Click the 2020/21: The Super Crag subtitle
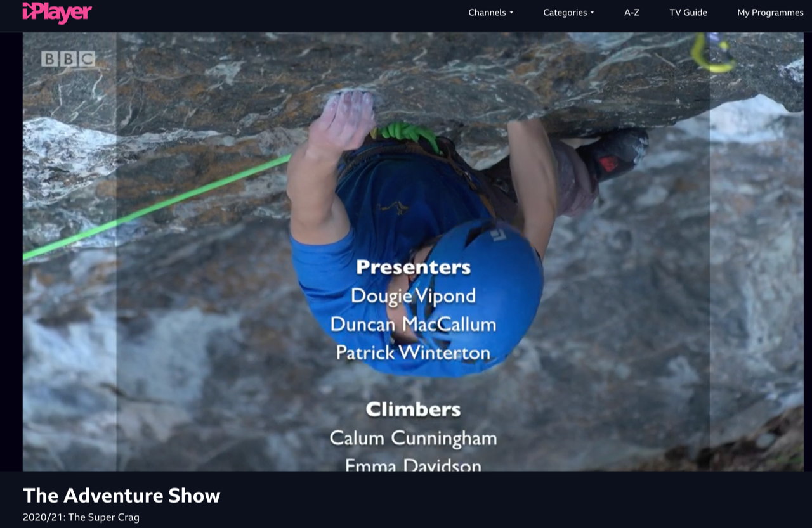 click(81, 517)
